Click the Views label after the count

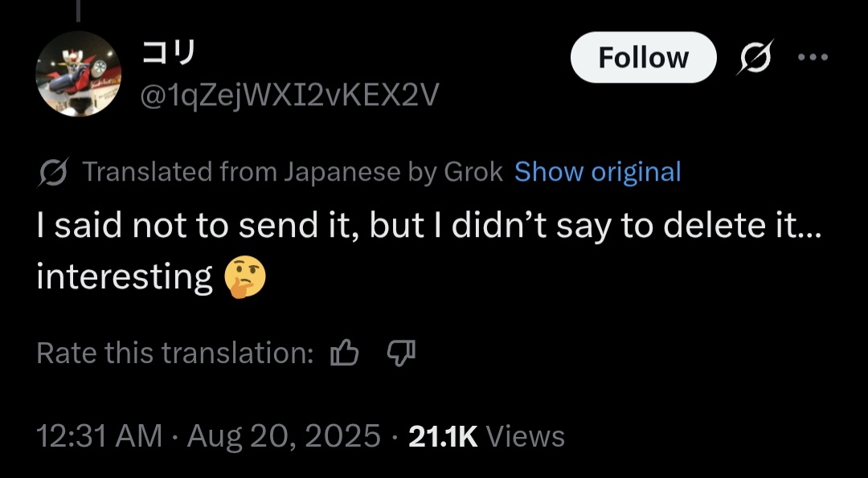[x=526, y=436]
